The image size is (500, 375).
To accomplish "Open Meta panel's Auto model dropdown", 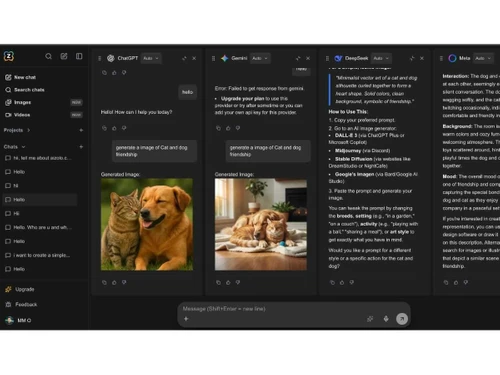I will (483, 58).
